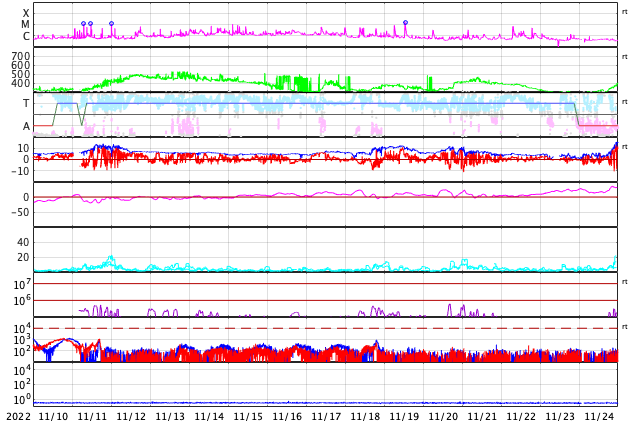Click the 400 solar wind speed label

20,83
